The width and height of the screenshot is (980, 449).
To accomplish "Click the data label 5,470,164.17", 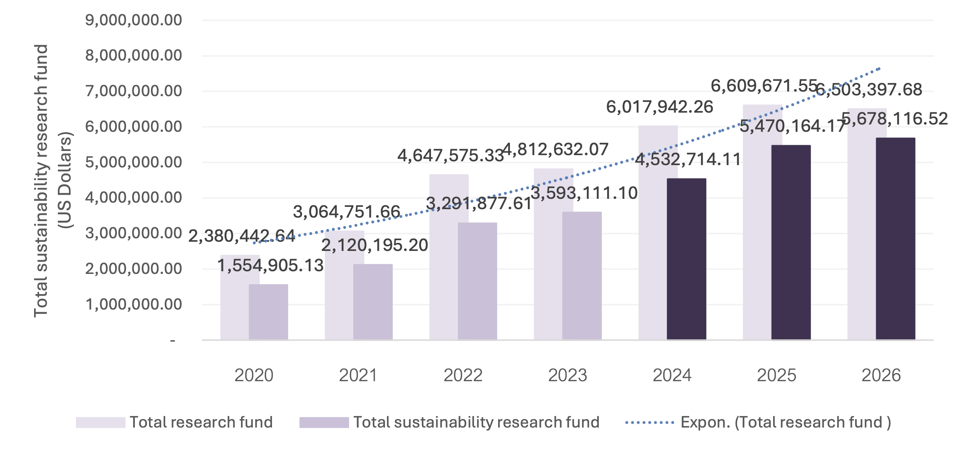I will tap(793, 126).
